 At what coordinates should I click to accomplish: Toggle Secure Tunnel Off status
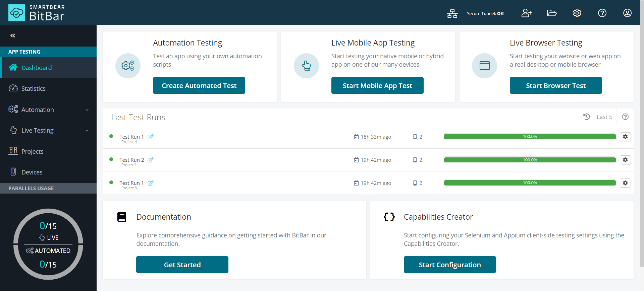[x=485, y=14]
